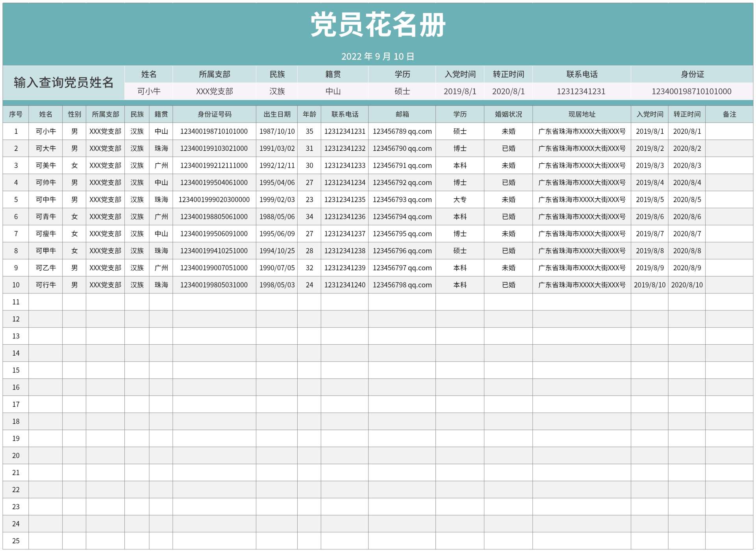Screen dimensions: 756x552
Task: Click row number 25
Action: [16, 541]
